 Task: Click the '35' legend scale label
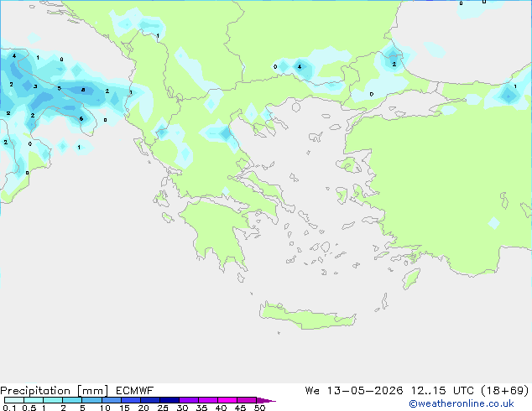pyautogui.click(x=201, y=408)
